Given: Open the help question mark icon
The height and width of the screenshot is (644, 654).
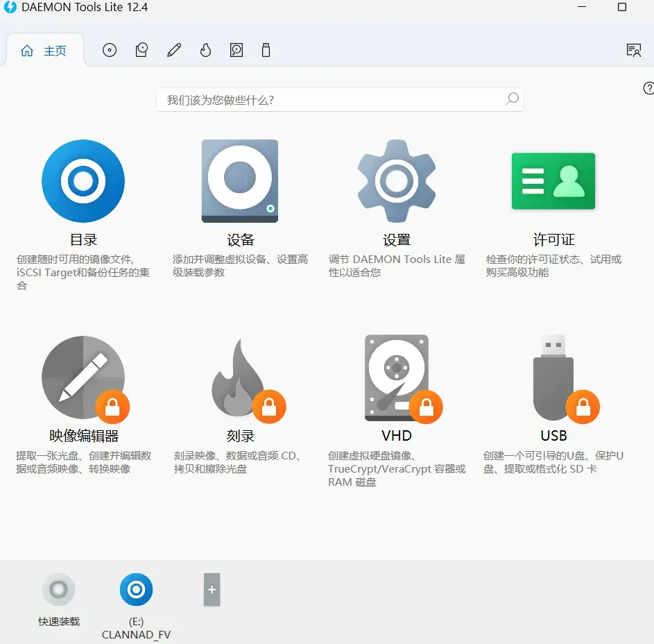Looking at the screenshot, I should (x=648, y=89).
